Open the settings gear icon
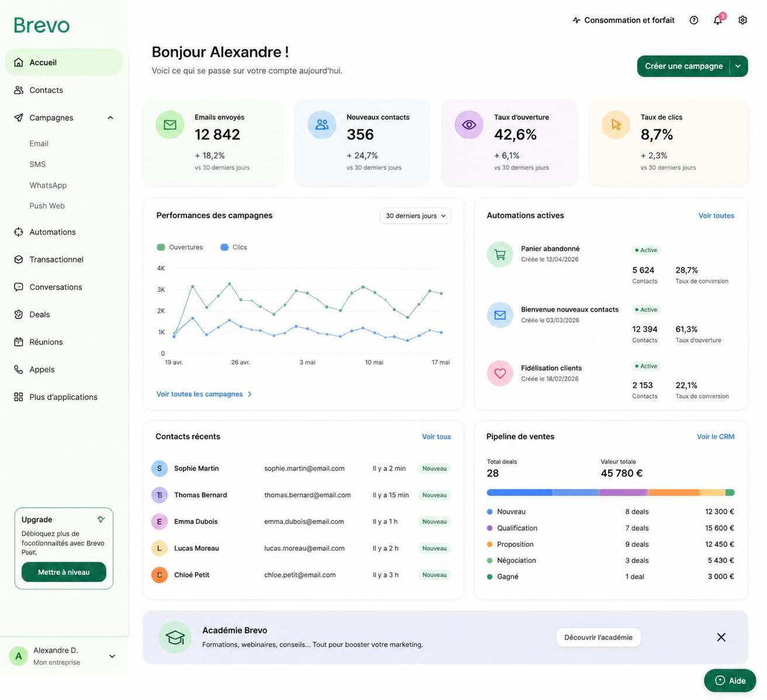Image resolution: width=767 pixels, height=700 pixels. tap(742, 20)
